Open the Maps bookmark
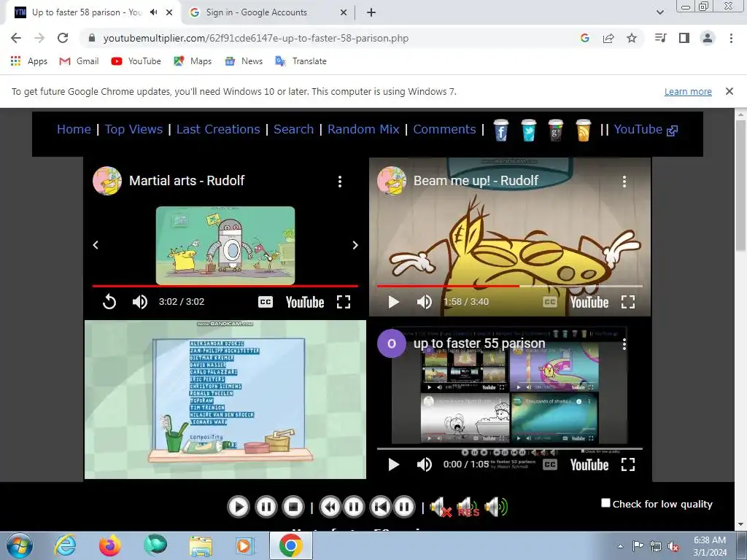This screenshot has height=560, width=747. [x=193, y=61]
